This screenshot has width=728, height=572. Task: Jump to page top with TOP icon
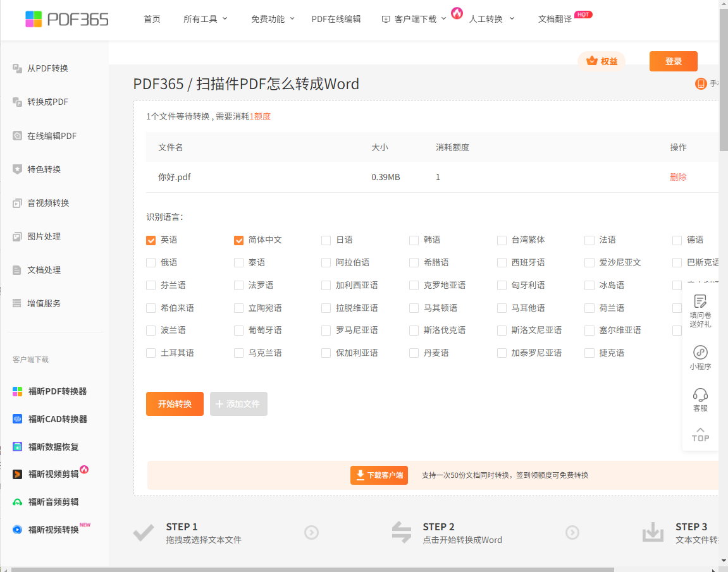700,435
